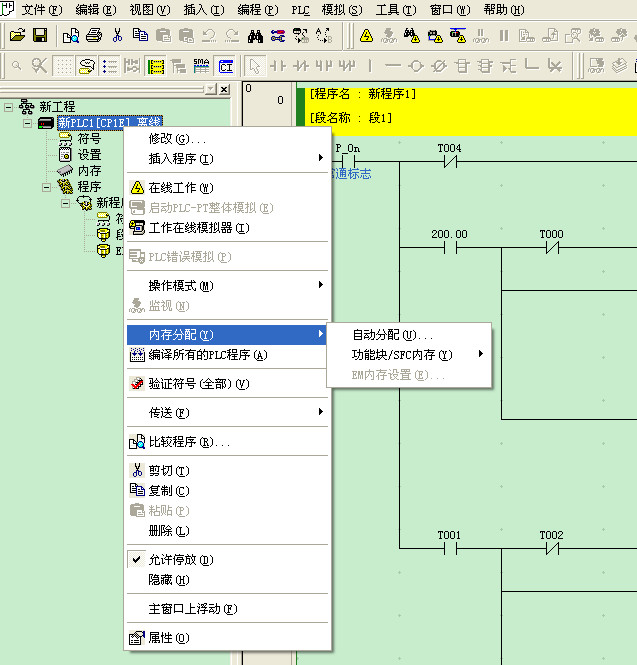Click the Copy icon in the toolbar
Screen dimensions: 637x665
tap(140, 36)
